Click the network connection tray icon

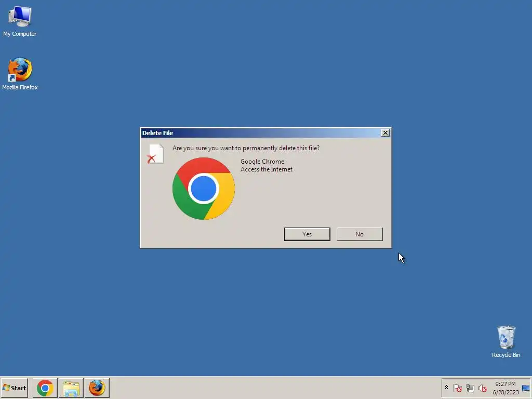(470, 388)
